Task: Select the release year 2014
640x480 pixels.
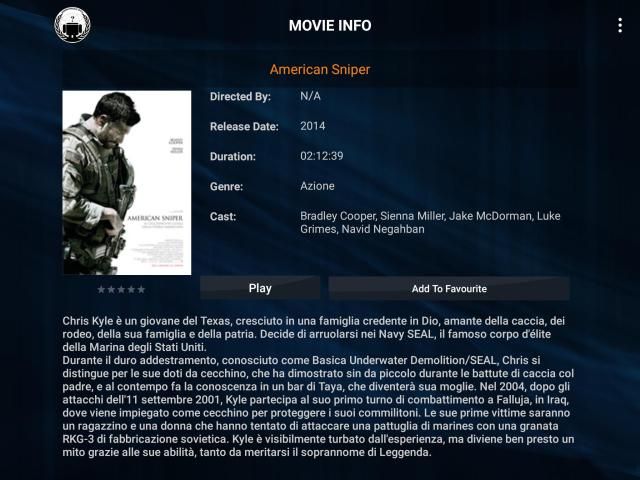Action: (312, 127)
